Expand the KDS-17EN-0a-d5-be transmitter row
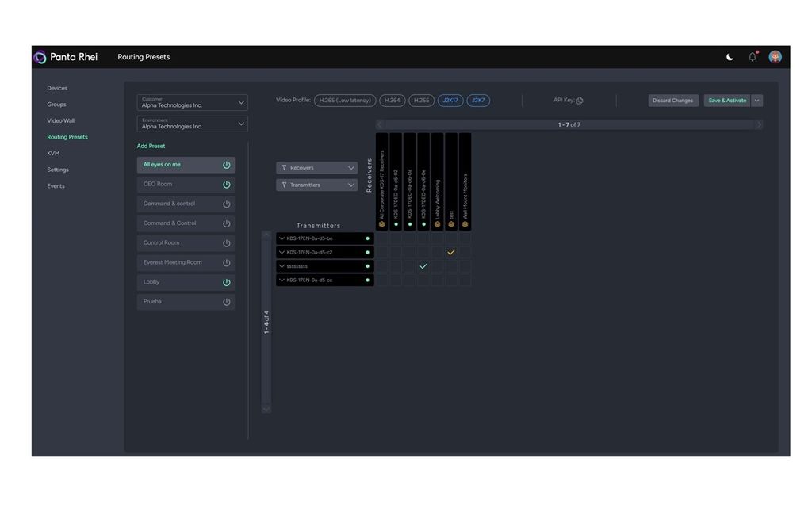 pos(282,238)
